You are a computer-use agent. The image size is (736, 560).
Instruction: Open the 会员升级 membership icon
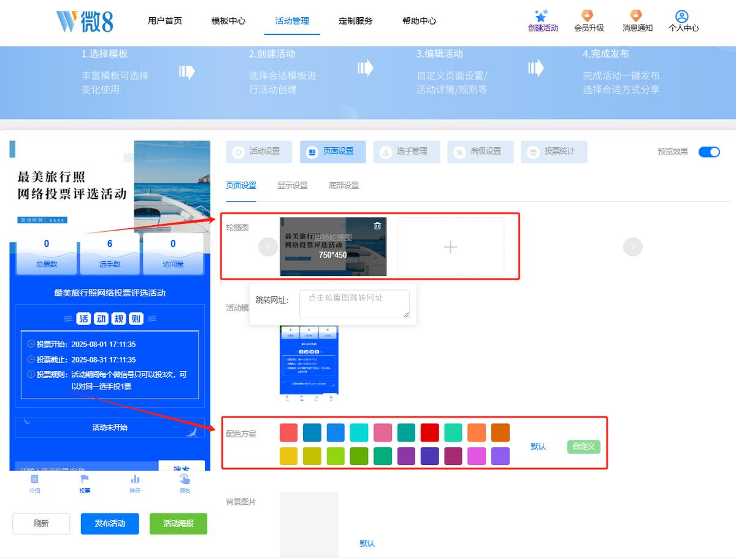pyautogui.click(x=588, y=16)
